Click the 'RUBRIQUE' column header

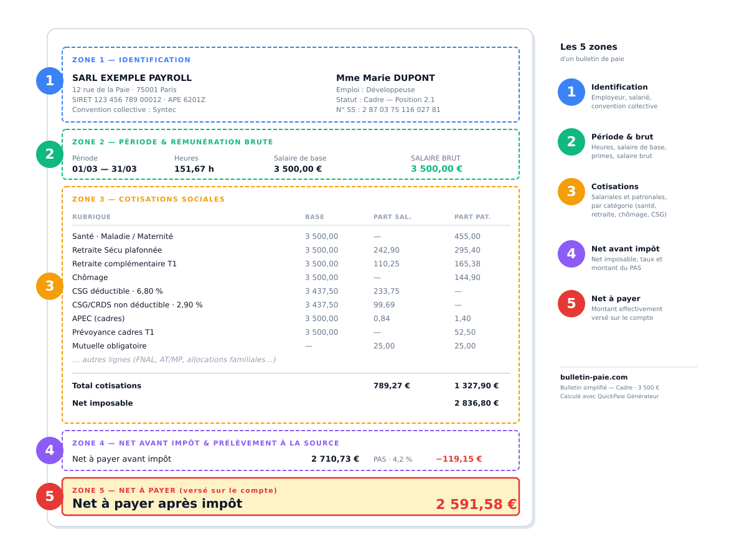[92, 217]
